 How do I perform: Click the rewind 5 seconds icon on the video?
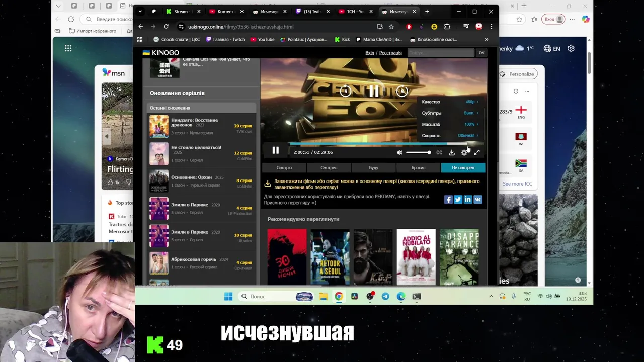click(x=345, y=91)
